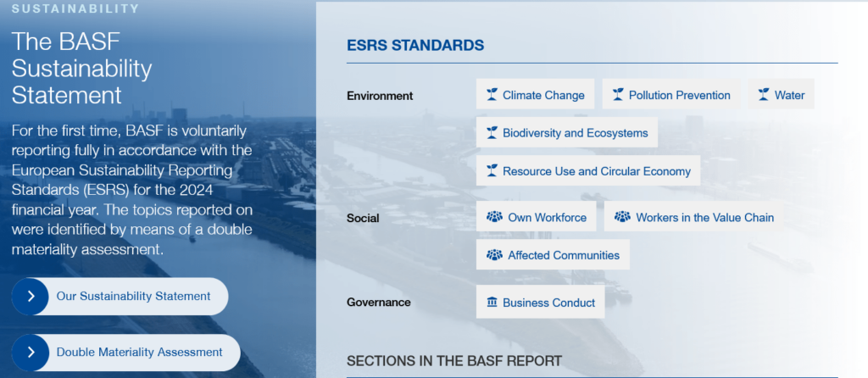Click the ESRS STANDARDS heading
Screen dimensions: 868x378
pyautogui.click(x=415, y=46)
